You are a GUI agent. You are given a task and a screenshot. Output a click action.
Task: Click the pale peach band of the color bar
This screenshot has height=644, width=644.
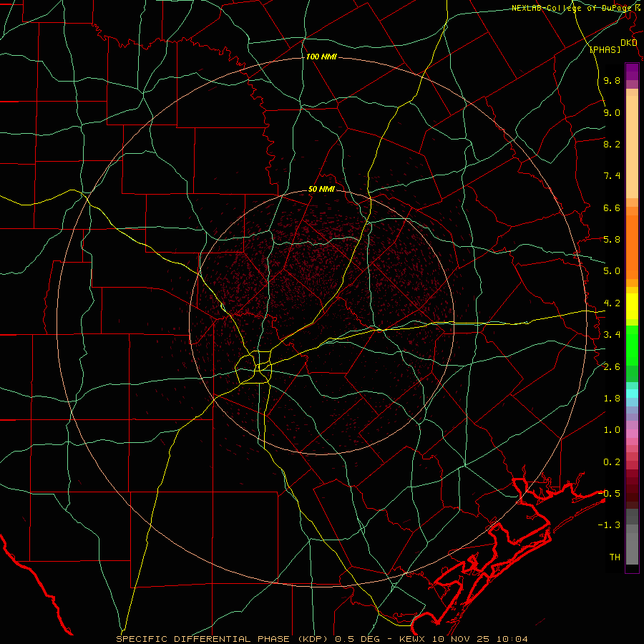(x=632, y=147)
